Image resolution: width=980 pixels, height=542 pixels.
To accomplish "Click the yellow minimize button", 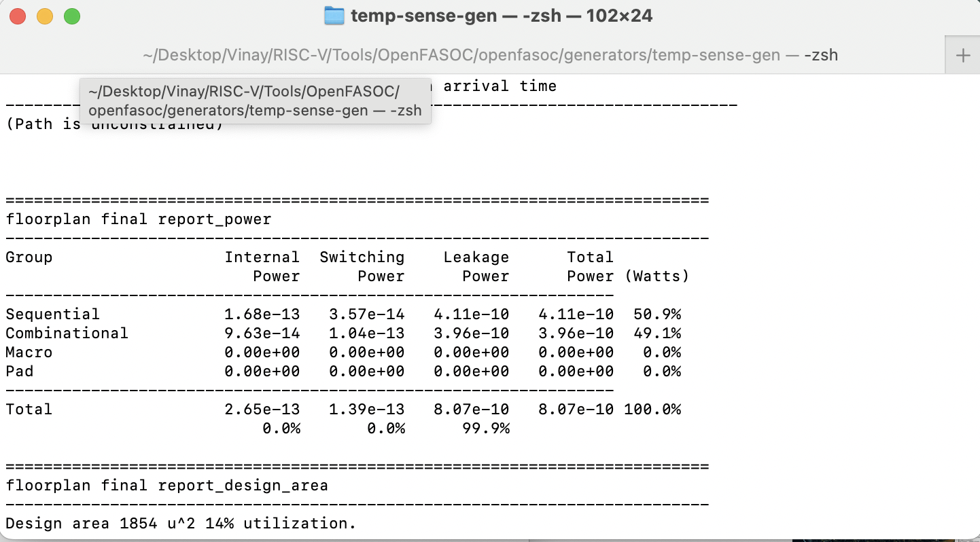I will click(x=45, y=16).
